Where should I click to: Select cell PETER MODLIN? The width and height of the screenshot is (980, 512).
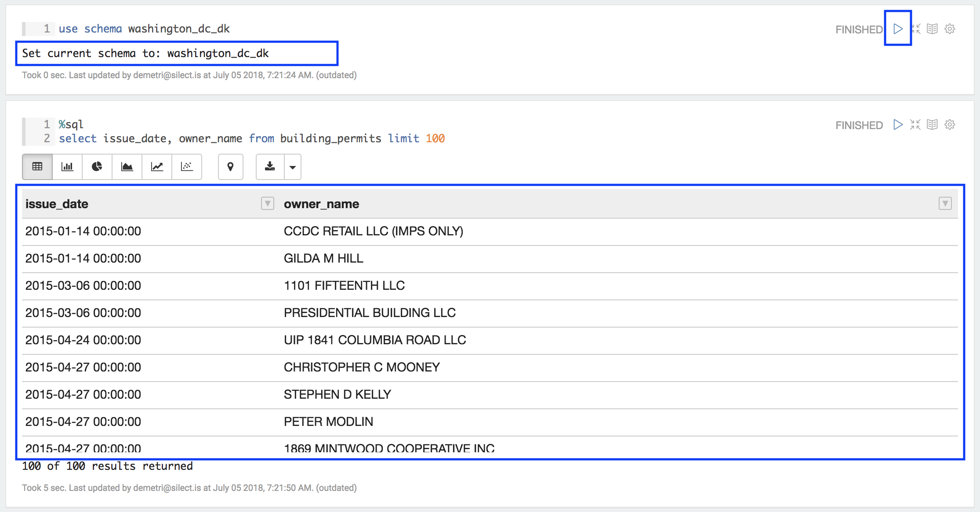(619, 422)
